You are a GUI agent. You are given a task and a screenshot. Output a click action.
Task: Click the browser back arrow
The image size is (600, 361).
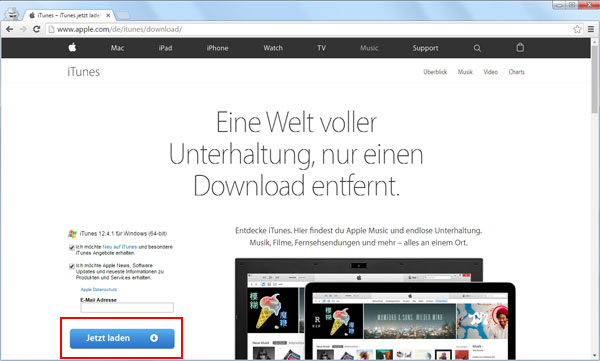[x=10, y=29]
